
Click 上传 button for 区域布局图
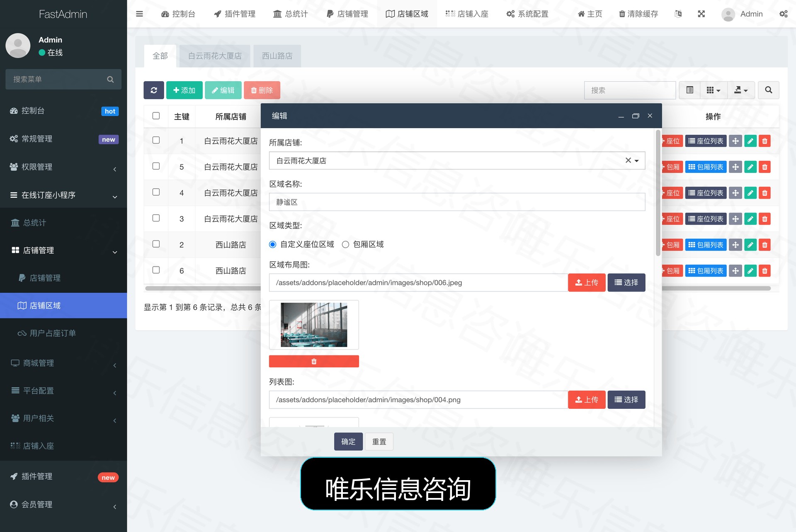coord(587,282)
